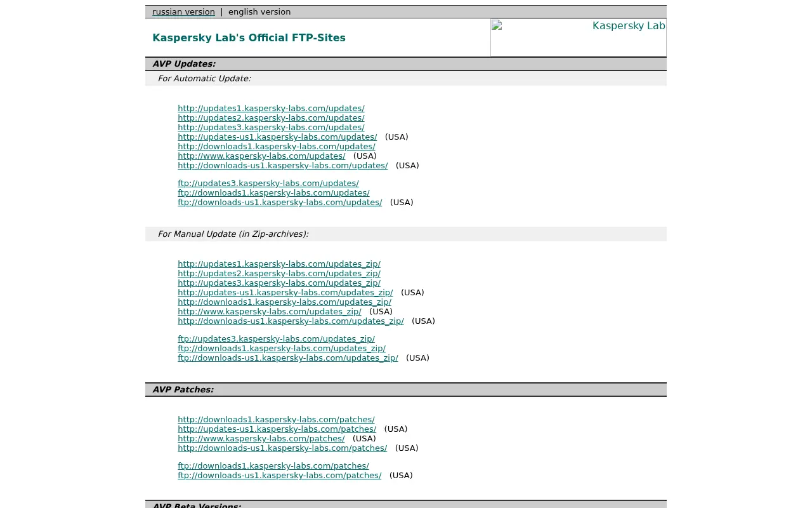812x508 pixels.
Task: Open http://updates1.kaspersky-labs.com/updates/ link
Action: [271, 109]
